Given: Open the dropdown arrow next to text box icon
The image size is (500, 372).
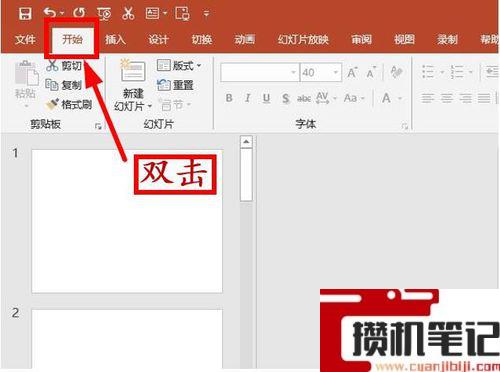Looking at the screenshot, I should 165,14.
